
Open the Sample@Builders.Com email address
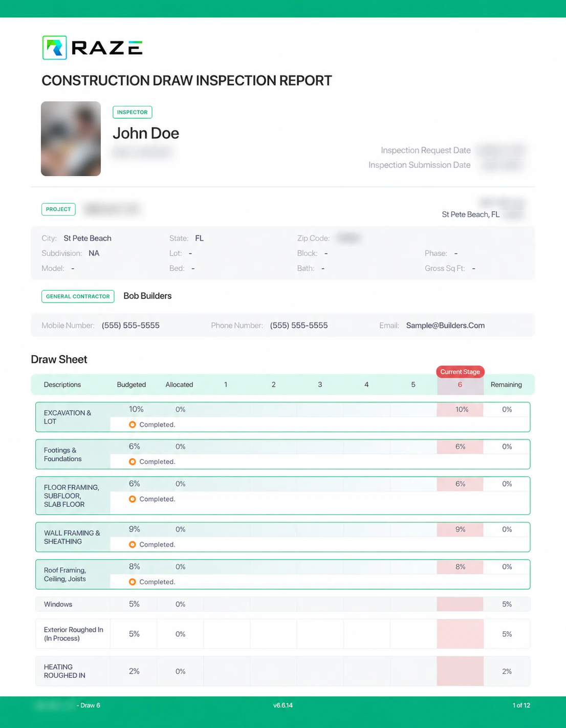click(445, 326)
